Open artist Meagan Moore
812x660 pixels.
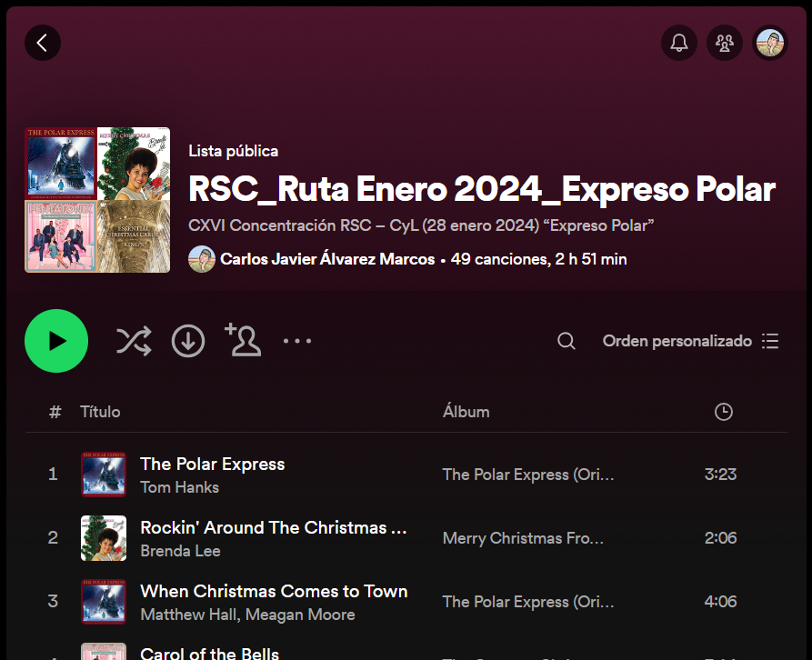pyautogui.click(x=300, y=615)
